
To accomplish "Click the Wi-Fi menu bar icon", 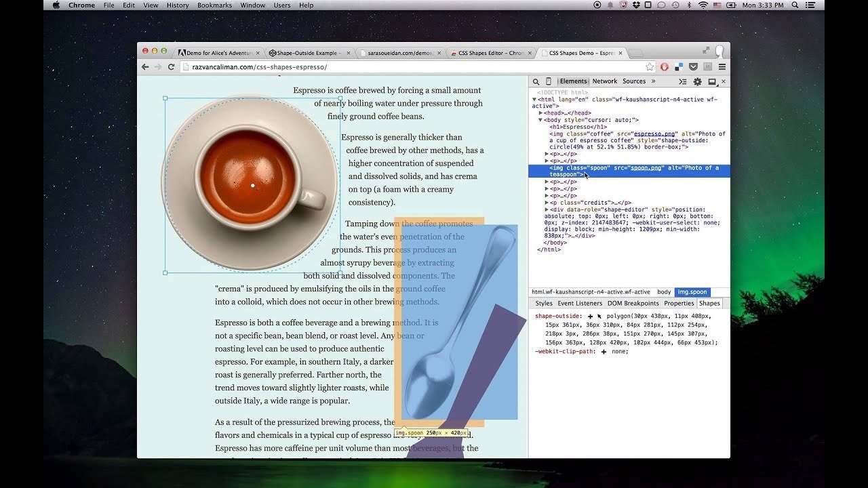I will 703,5.
